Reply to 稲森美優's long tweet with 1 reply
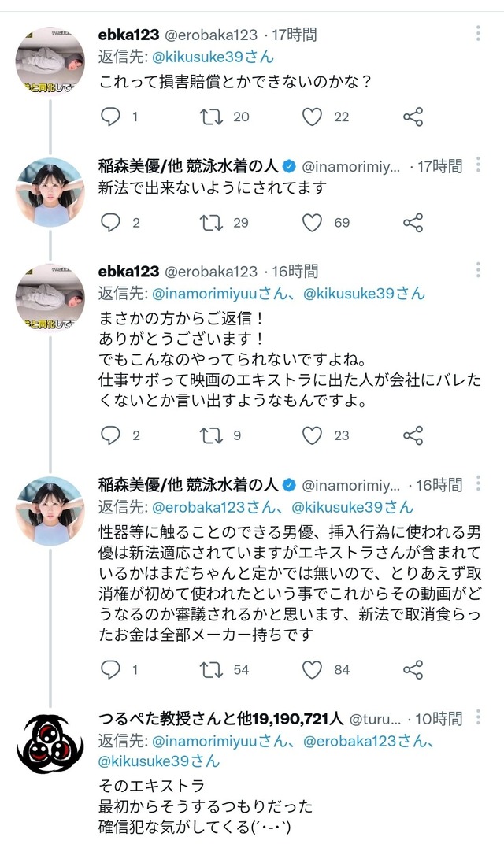The image size is (504, 848). point(112,669)
